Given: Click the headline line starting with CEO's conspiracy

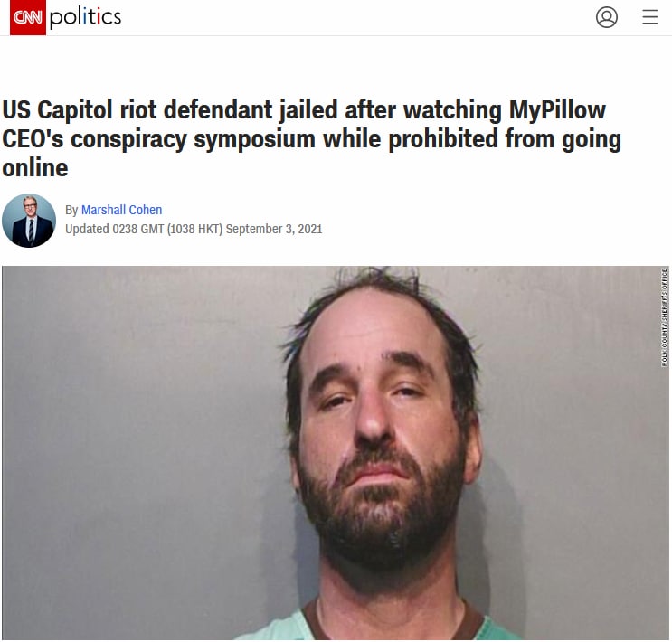Looking at the screenshot, I should [311, 139].
